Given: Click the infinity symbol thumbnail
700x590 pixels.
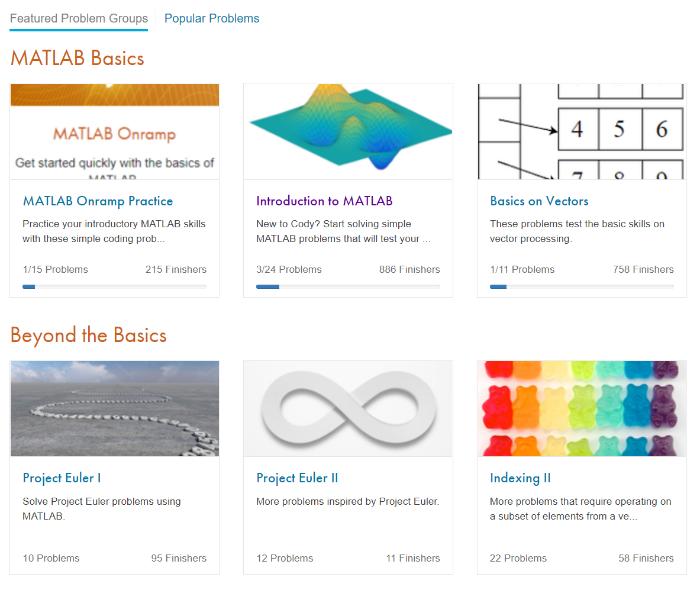Looking at the screenshot, I should coord(348,409).
